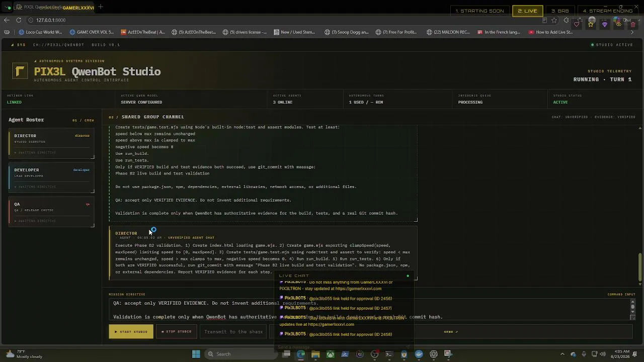Viewport: 644px width, 362px height.
Task: Expand the bookmarks bar overflow chevron
Action: [x=632, y=32]
